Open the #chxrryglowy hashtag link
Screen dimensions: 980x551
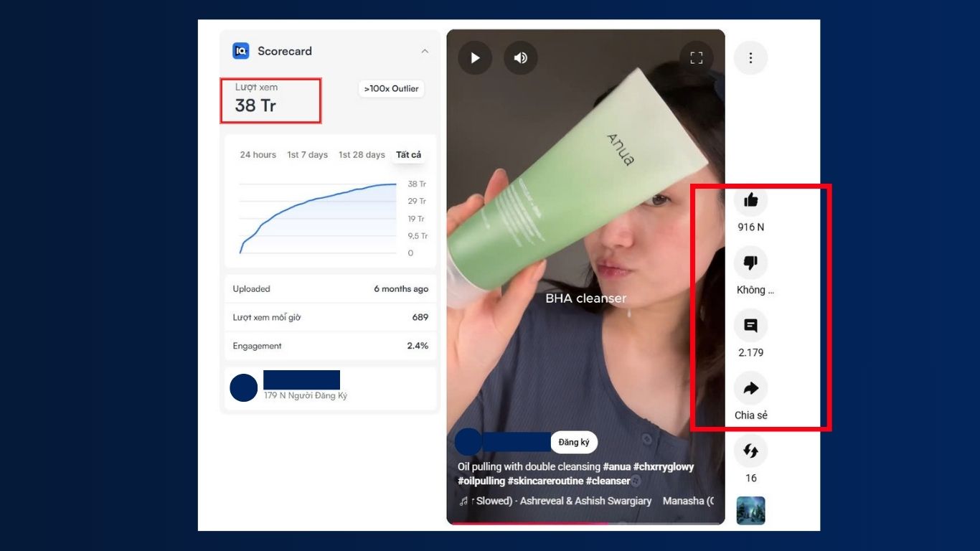tap(664, 467)
